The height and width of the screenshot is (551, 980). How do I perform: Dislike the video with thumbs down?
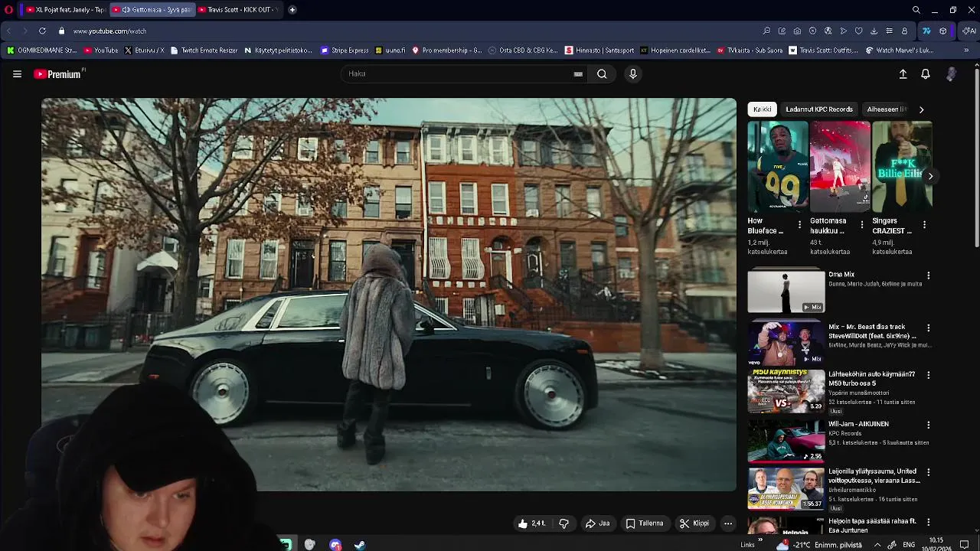[563, 523]
